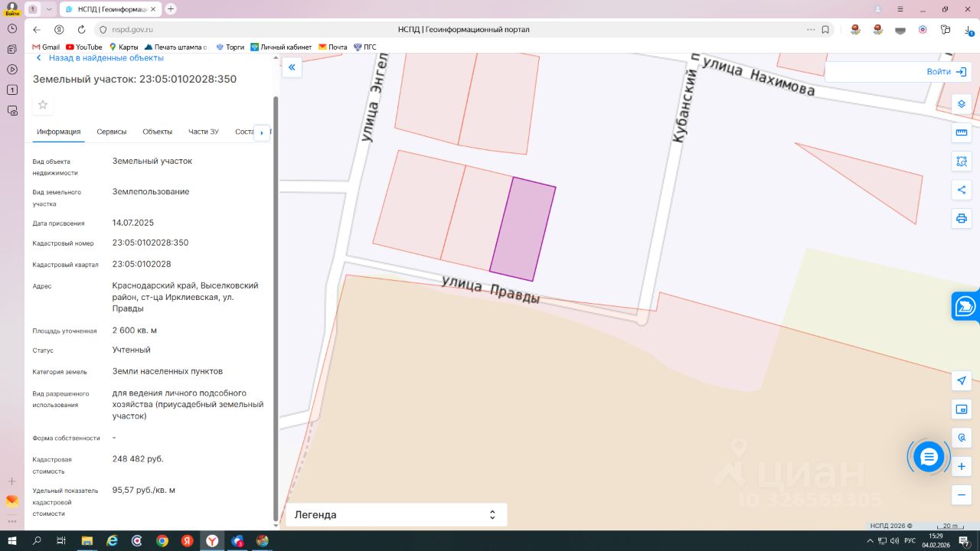Select the cadastral value 248 482 руб.
This screenshot has width=980, height=551.
(x=138, y=458)
